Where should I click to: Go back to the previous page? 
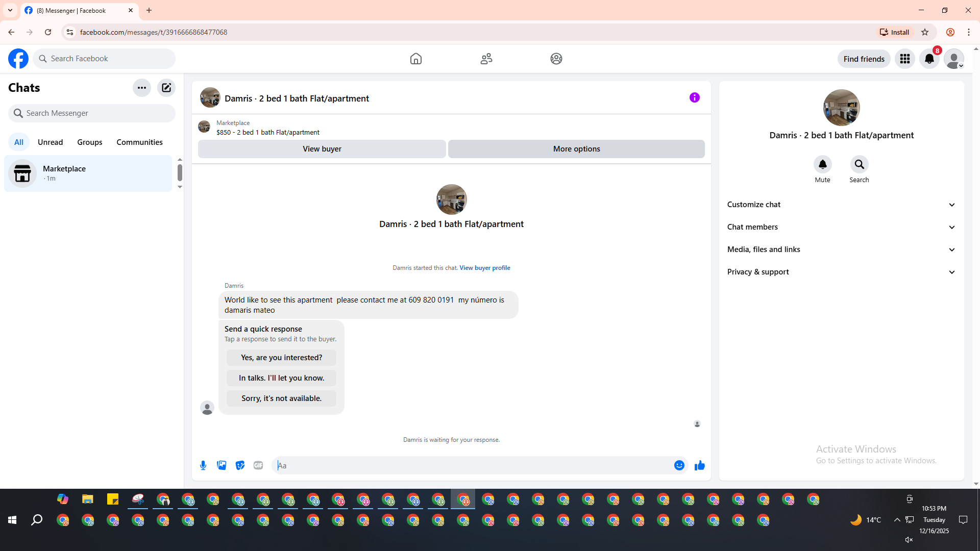[x=11, y=32]
